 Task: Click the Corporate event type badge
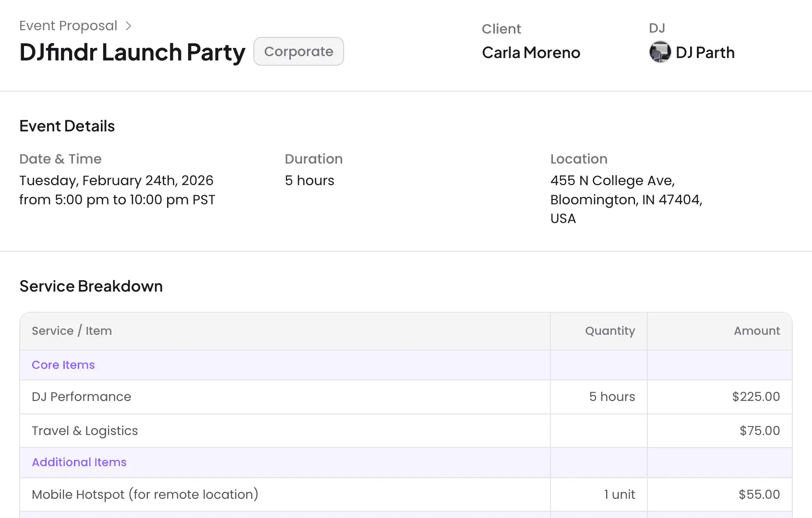(299, 51)
